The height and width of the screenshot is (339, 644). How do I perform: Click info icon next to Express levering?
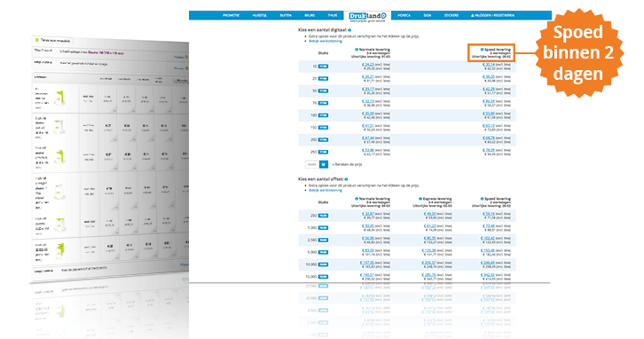(x=420, y=199)
